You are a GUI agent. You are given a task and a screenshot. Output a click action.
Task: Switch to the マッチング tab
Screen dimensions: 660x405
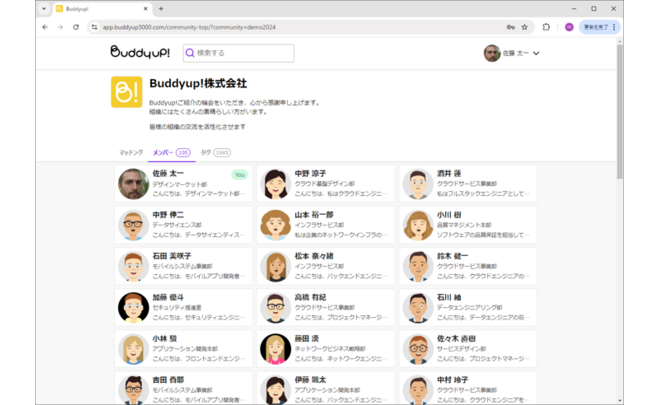pyautogui.click(x=131, y=152)
